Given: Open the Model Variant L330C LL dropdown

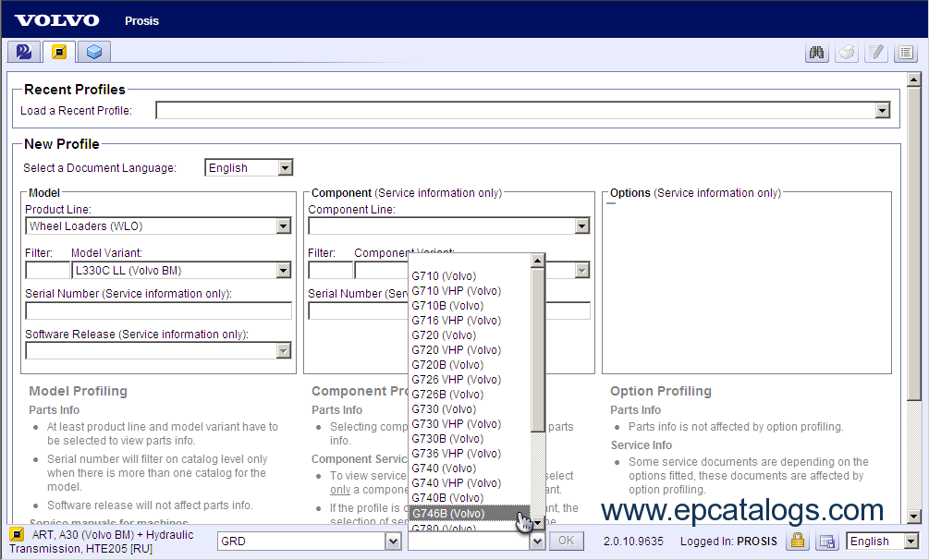Looking at the screenshot, I should click(284, 271).
